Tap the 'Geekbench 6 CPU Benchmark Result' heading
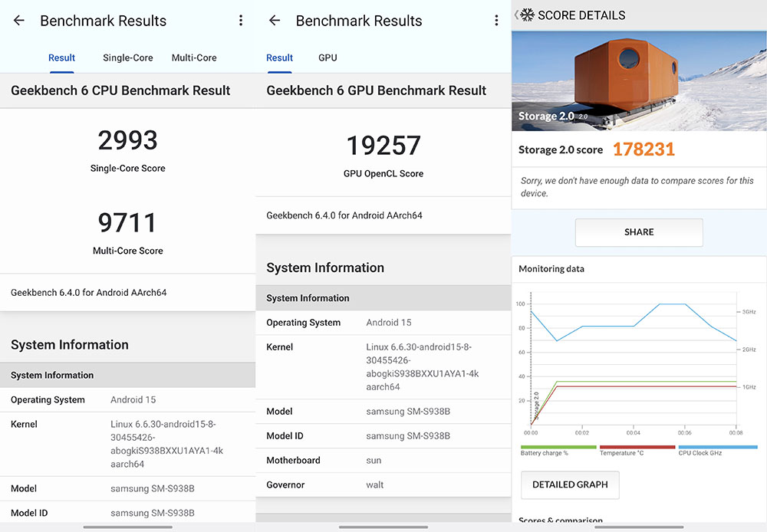The width and height of the screenshot is (767, 532). point(120,90)
